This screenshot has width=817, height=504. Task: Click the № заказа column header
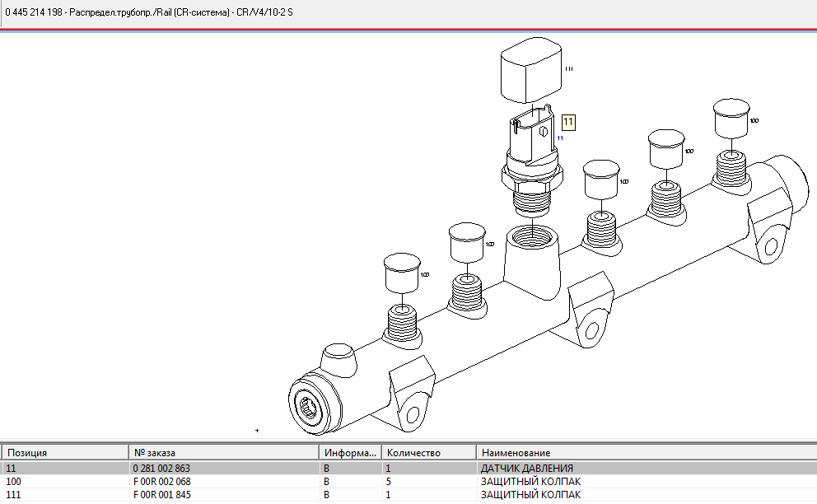coord(154,453)
